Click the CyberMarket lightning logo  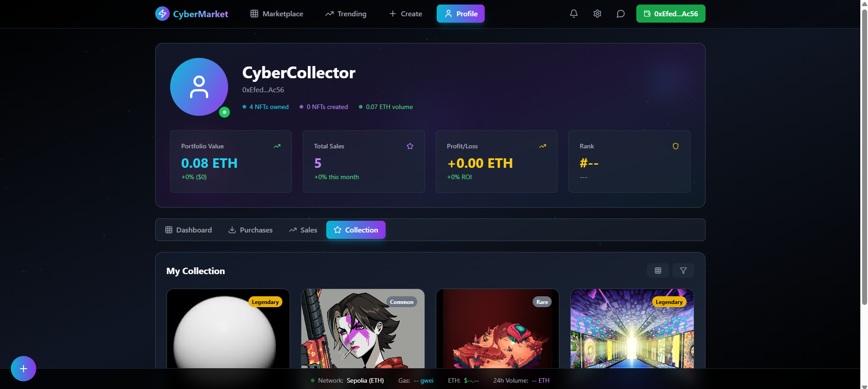pos(162,14)
